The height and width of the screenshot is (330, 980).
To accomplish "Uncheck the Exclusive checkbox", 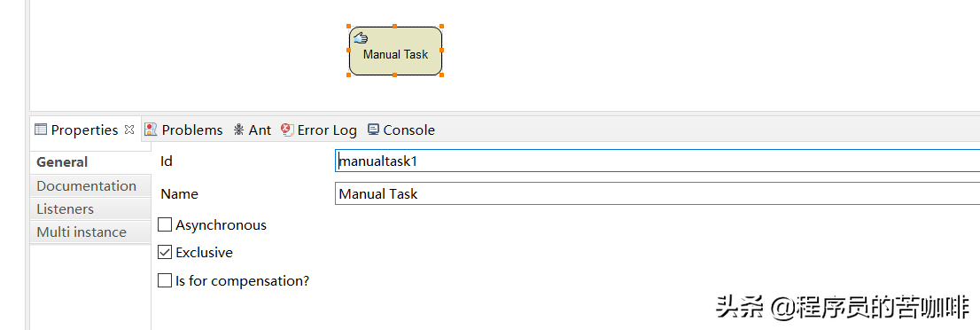I will point(165,252).
